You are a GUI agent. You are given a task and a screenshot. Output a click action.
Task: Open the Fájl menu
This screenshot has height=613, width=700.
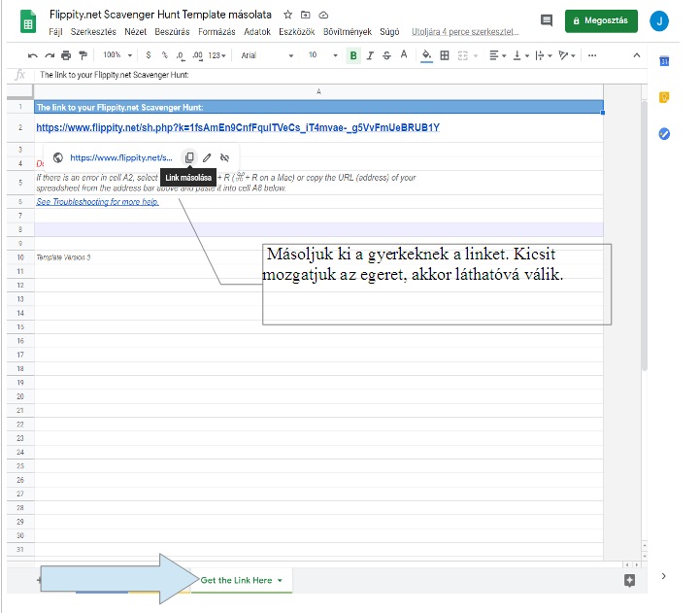click(x=55, y=32)
